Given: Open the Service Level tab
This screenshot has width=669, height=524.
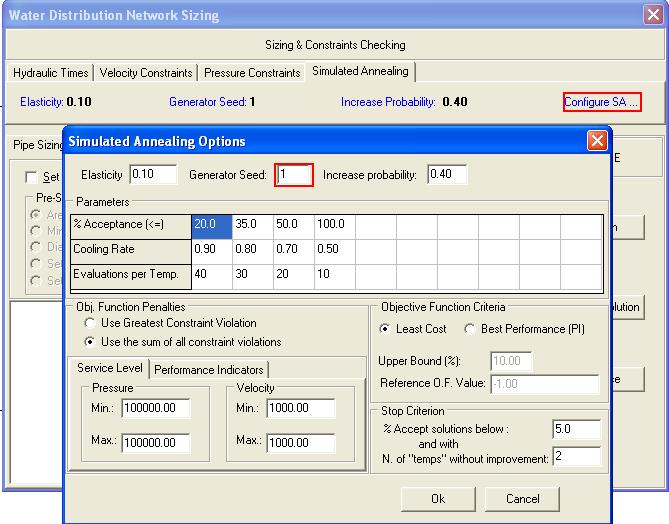Looking at the screenshot, I should tap(110, 368).
